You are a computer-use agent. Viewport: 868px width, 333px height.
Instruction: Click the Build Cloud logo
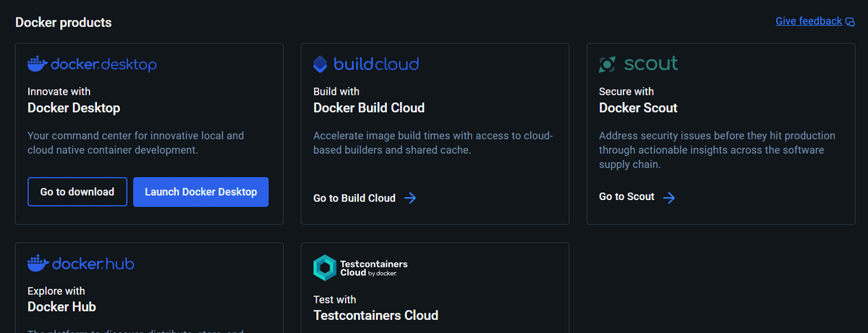tap(366, 64)
